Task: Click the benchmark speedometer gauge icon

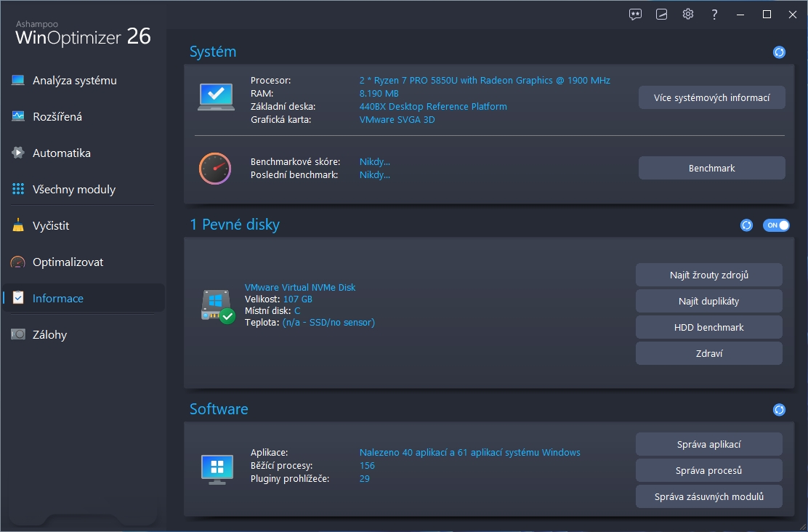Action: click(215, 169)
